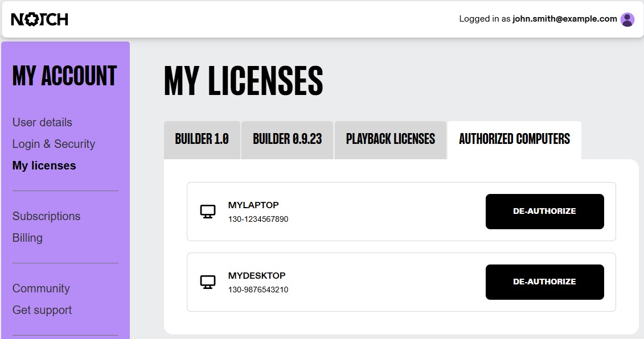This screenshot has width=644, height=339.
Task: Select My licenses in the sidebar
Action: (44, 166)
